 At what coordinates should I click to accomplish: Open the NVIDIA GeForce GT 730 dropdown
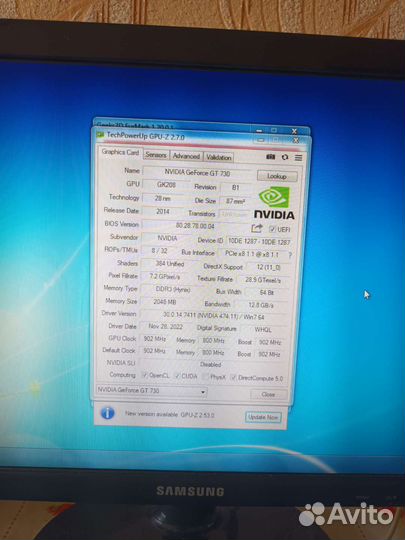(151, 391)
